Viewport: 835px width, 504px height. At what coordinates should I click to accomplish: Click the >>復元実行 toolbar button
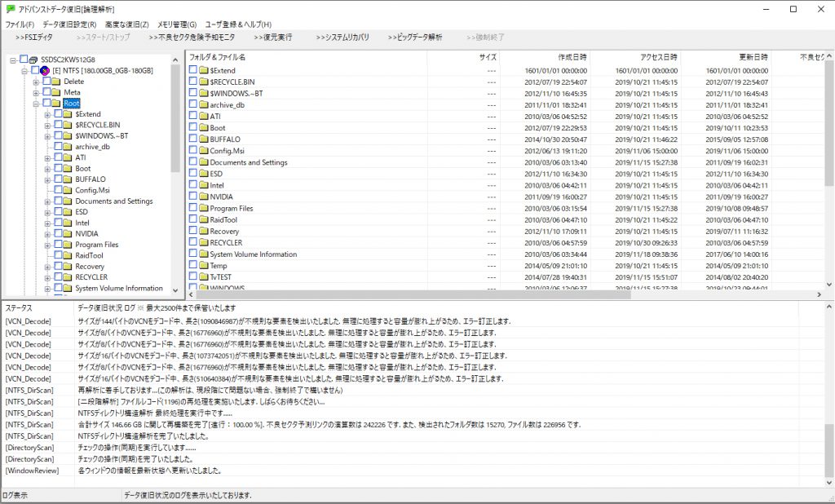(272, 38)
